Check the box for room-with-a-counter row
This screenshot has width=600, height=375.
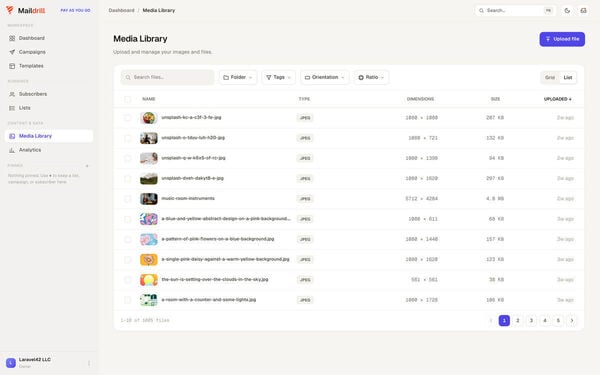pos(127,300)
